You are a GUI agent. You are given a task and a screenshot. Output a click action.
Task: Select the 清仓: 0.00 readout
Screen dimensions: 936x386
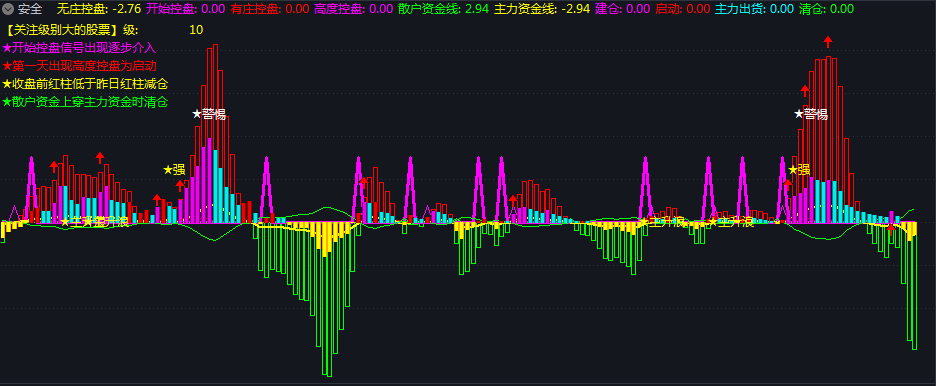pyautogui.click(x=826, y=9)
